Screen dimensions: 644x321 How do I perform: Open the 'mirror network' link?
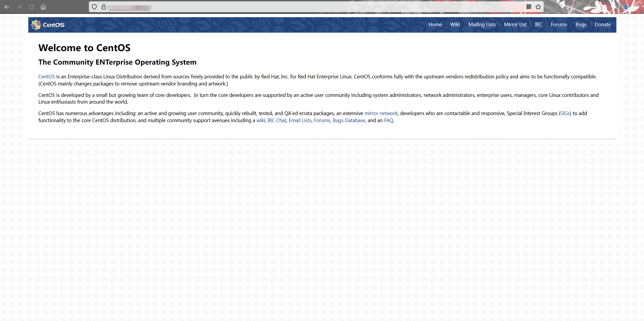pos(381,113)
